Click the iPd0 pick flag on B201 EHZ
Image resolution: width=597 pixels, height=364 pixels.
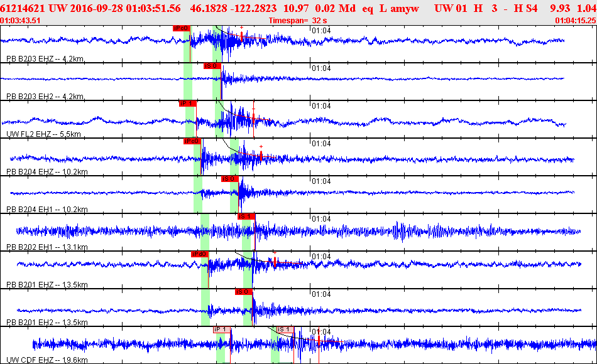pyautogui.click(x=199, y=254)
